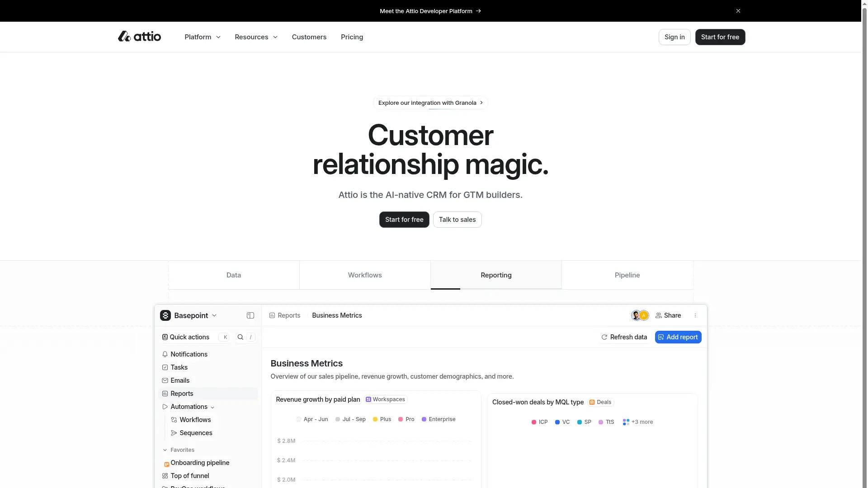Click the Attio logo in the header

pyautogui.click(x=139, y=37)
